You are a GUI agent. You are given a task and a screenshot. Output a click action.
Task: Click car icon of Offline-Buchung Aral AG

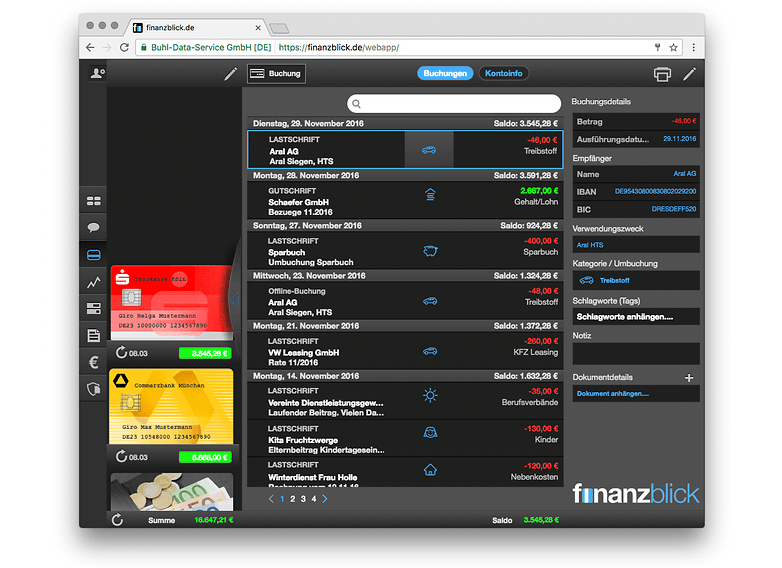[430, 301]
